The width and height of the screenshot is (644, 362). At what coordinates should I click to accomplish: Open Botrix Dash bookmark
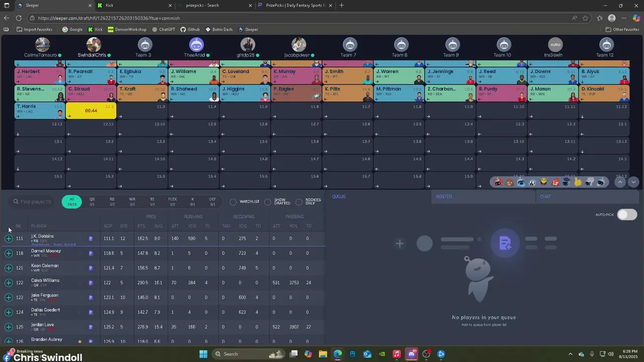click(218, 30)
